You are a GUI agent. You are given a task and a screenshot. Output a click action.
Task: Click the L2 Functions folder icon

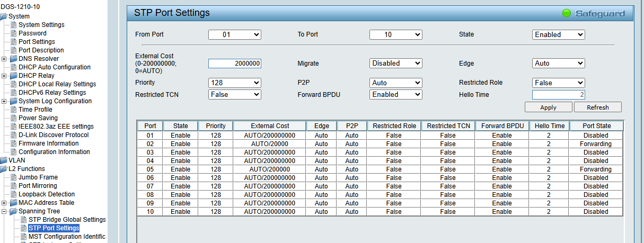pyautogui.click(x=4, y=169)
